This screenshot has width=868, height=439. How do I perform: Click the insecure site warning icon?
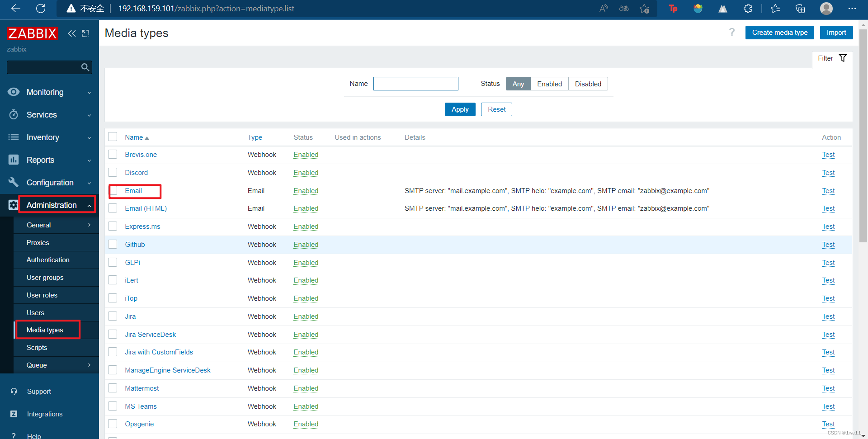71,9
